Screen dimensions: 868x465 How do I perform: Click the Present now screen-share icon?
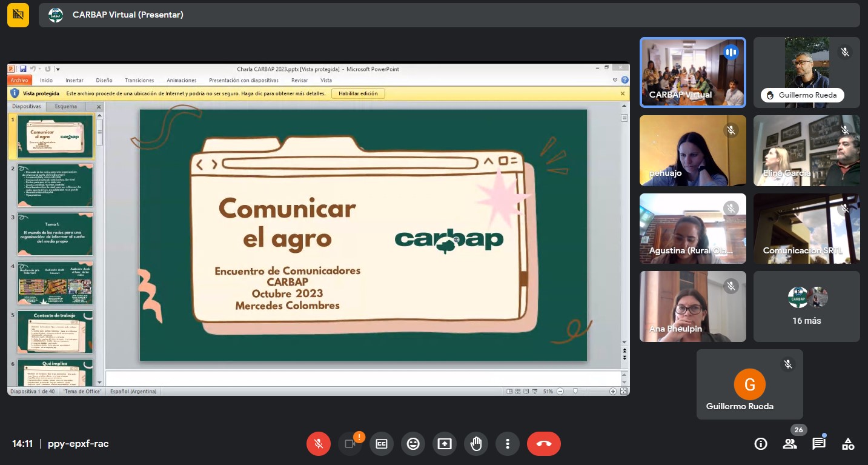pyautogui.click(x=445, y=444)
